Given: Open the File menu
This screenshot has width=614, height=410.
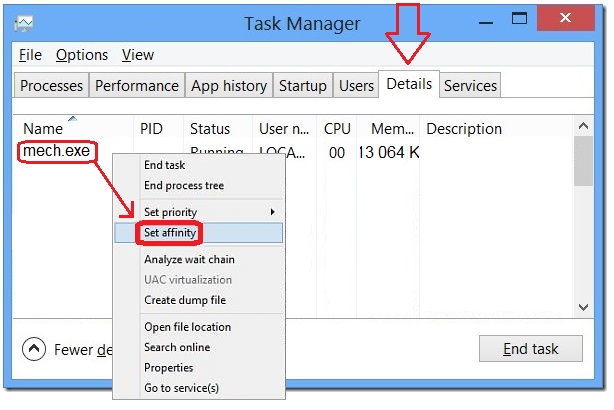Looking at the screenshot, I should click(30, 55).
